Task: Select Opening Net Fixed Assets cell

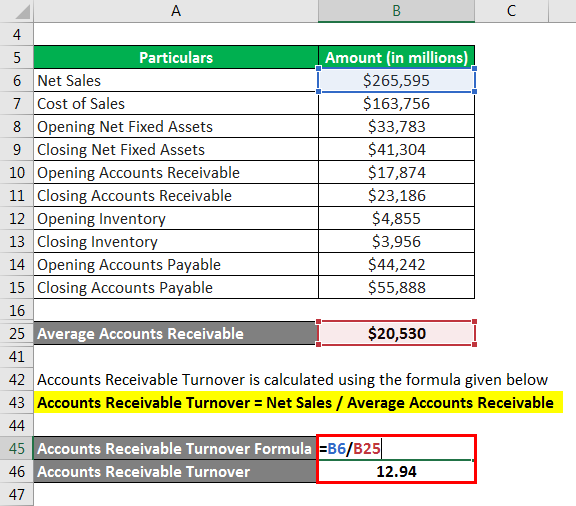Action: click(176, 126)
